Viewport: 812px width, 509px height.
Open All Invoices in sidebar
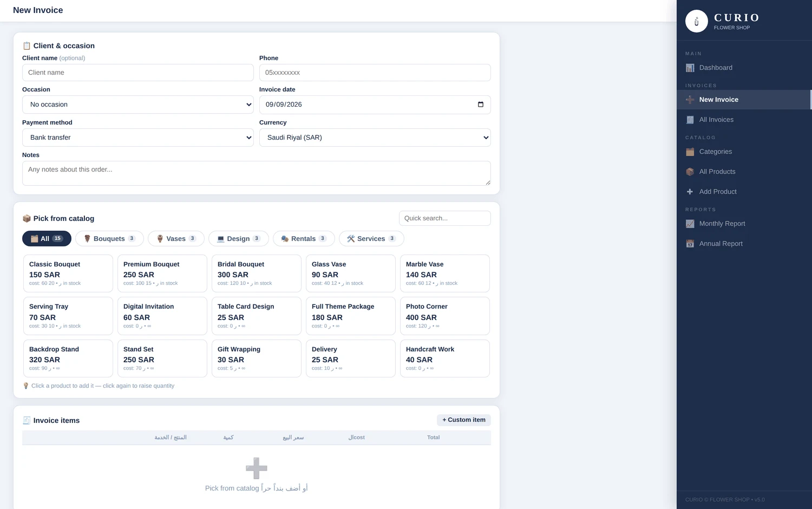coord(744,120)
